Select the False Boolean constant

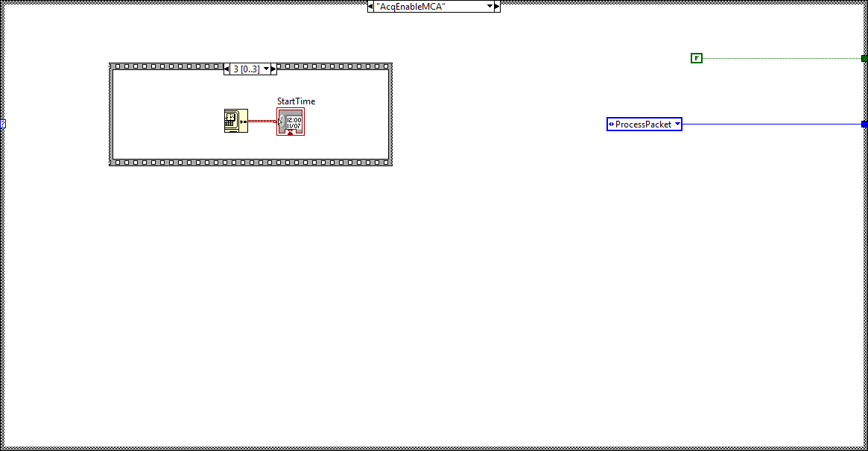coord(697,57)
